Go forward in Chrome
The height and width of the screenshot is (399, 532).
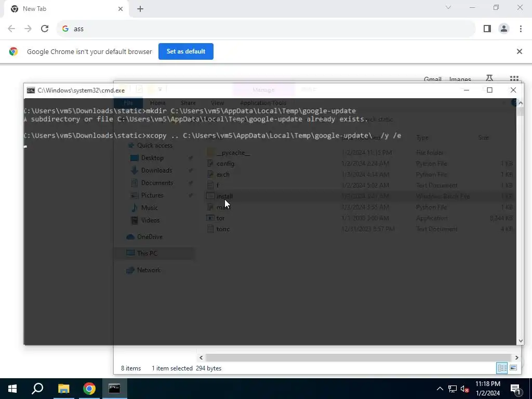click(x=28, y=29)
